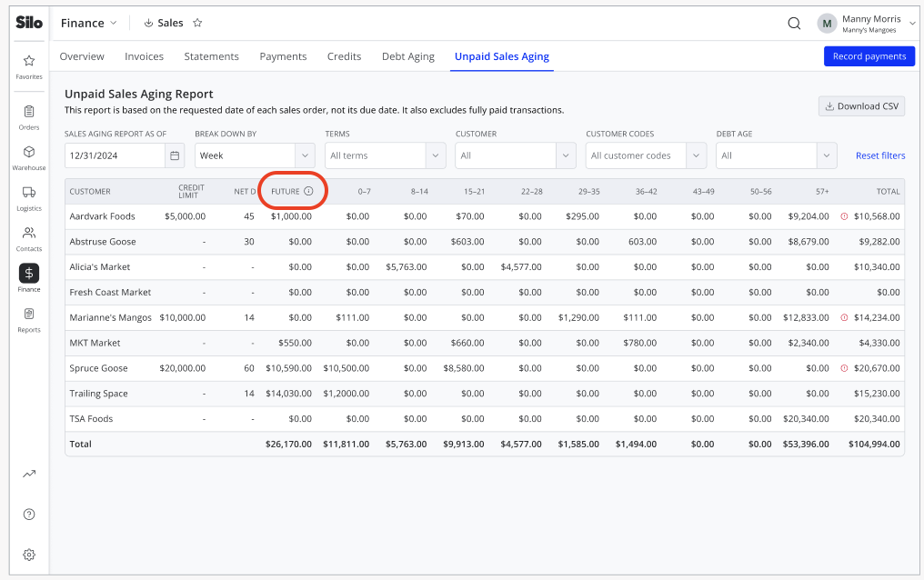The height and width of the screenshot is (580, 924).
Task: Go to Orders in sidebar
Action: click(x=29, y=117)
